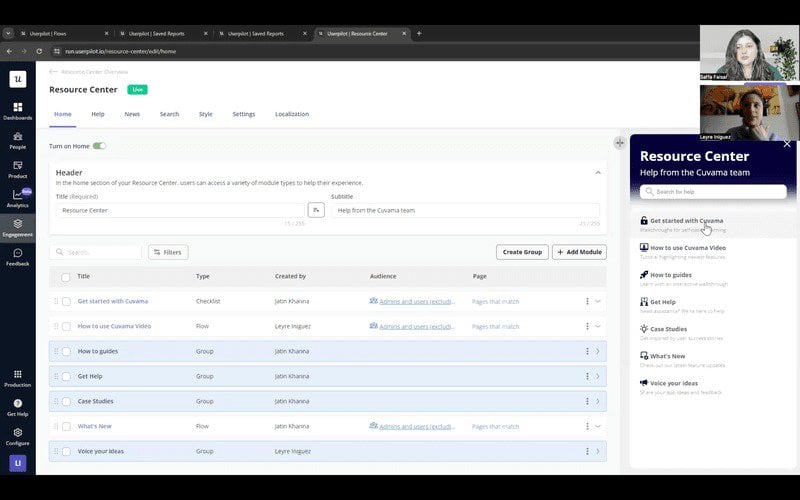Viewport: 800px width, 500px height.
Task: Click the Create Group button
Action: [522, 252]
